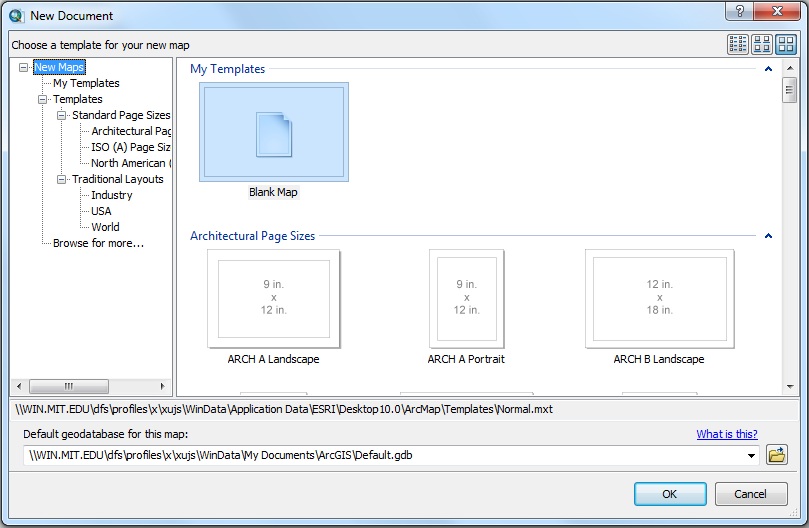Select Browse for more... in tree
The height and width of the screenshot is (528, 809).
pyautogui.click(x=98, y=243)
